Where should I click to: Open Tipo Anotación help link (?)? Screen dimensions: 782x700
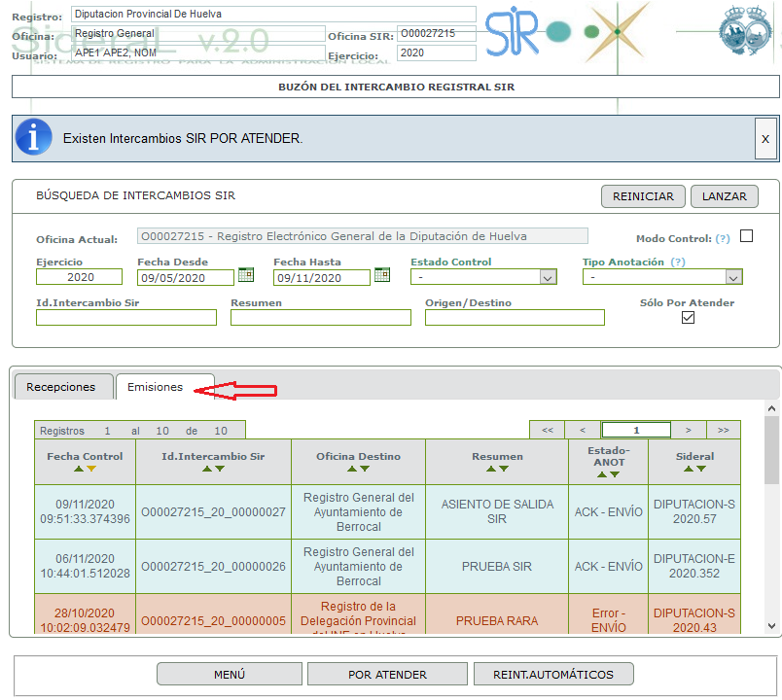pos(678,262)
